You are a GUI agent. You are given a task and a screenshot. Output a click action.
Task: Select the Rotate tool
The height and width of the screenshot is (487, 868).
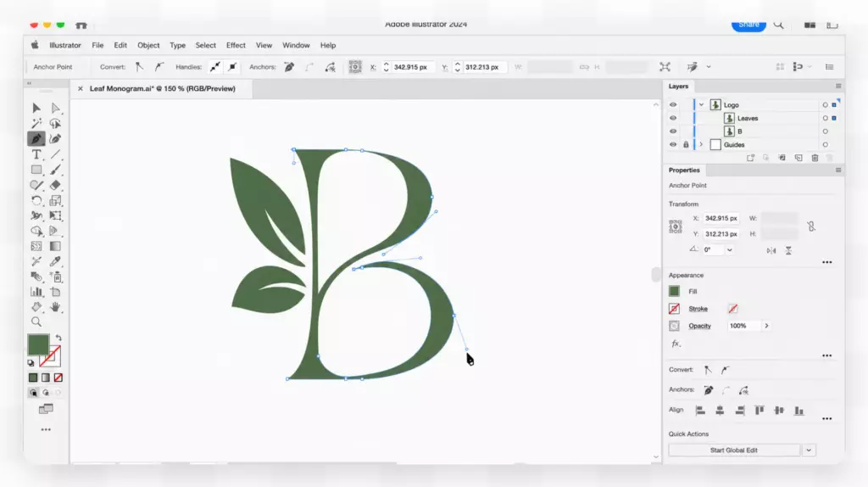[x=36, y=200]
